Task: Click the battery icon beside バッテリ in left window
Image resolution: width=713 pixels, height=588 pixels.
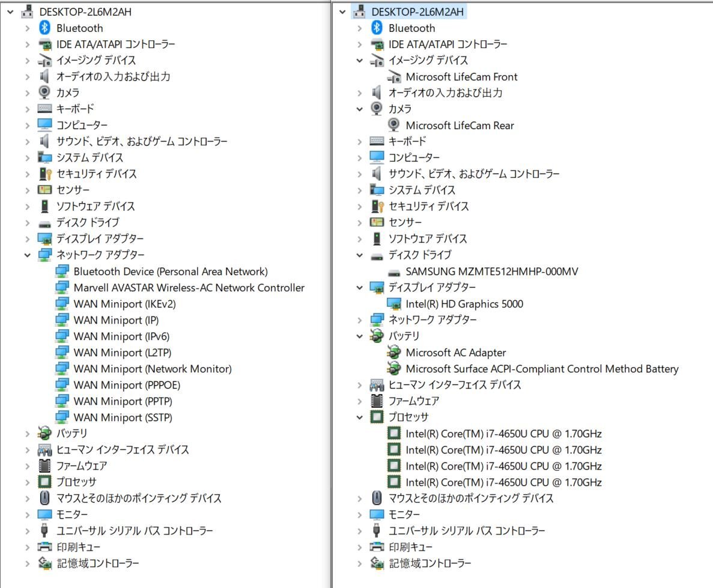Action: point(44,434)
